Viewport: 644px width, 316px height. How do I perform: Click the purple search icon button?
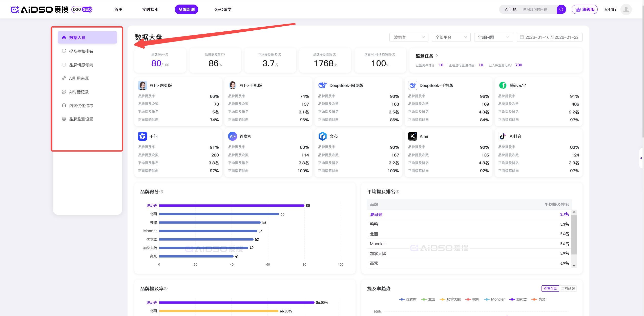[x=561, y=10]
